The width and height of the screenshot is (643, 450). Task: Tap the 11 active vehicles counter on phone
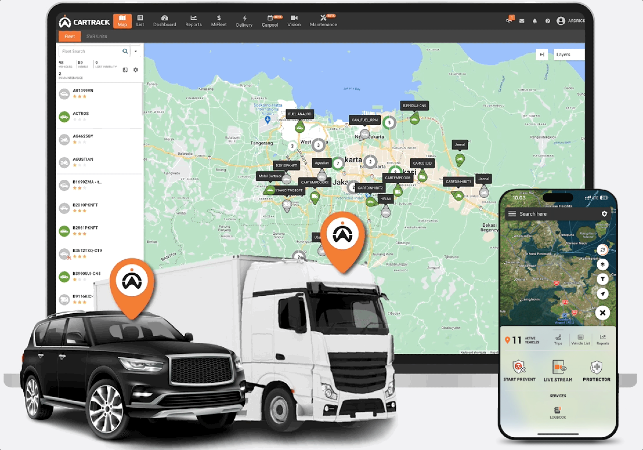(x=523, y=340)
